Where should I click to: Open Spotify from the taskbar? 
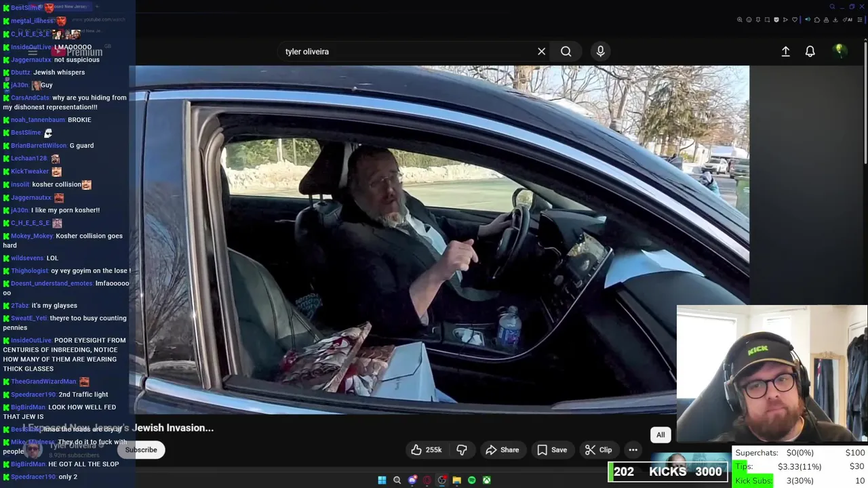(x=471, y=480)
